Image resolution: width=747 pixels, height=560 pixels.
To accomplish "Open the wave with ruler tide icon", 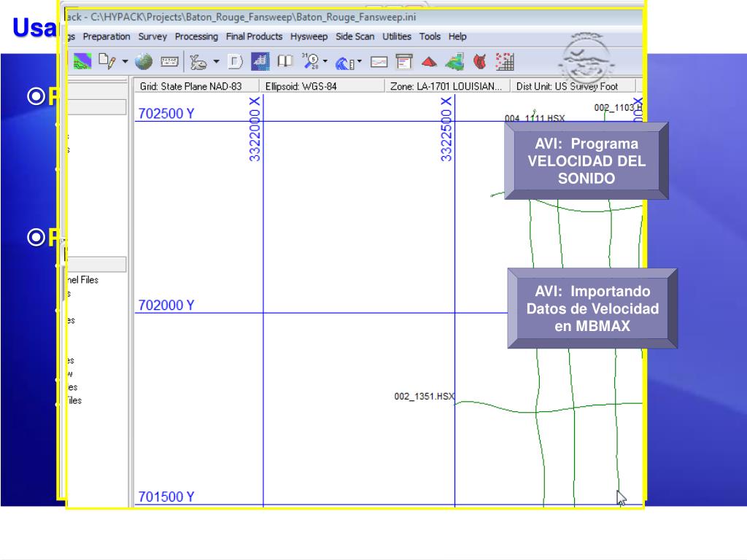I will [344, 63].
